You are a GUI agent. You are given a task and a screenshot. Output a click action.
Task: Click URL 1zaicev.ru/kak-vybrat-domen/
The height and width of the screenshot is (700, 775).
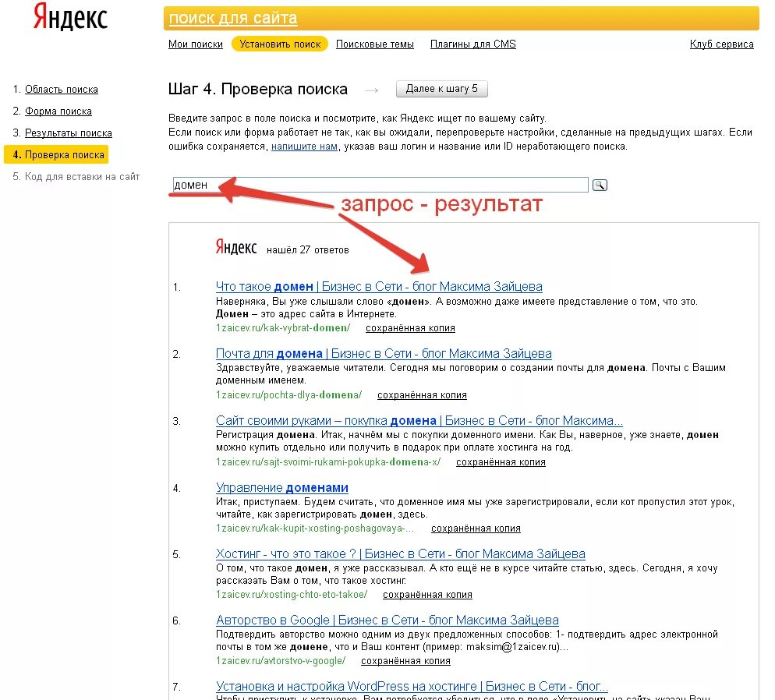(x=283, y=328)
